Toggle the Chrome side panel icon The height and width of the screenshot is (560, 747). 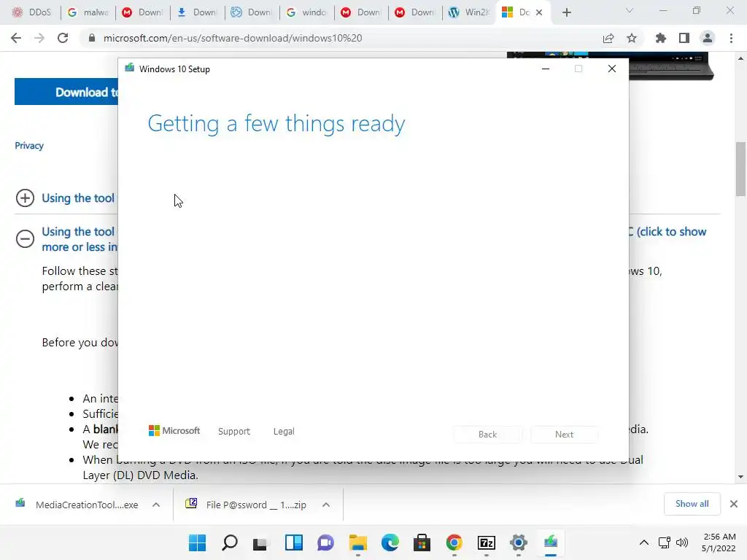pyautogui.click(x=684, y=38)
